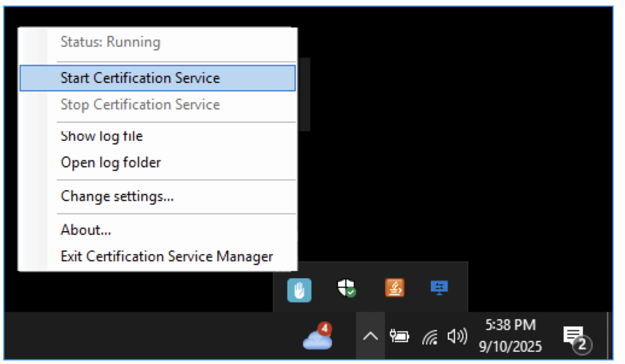Select Stop Certification Service
The image size is (625, 364).
point(140,104)
